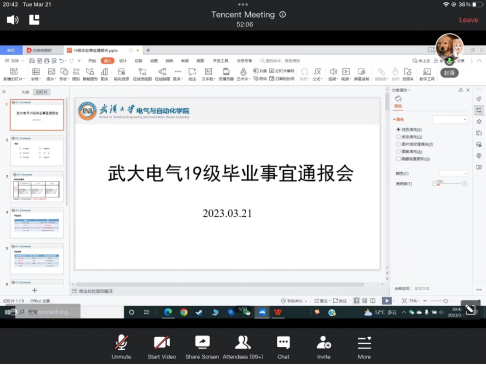Open the fill color dropdown
The width and height of the screenshot is (486, 365).
(x=453, y=173)
